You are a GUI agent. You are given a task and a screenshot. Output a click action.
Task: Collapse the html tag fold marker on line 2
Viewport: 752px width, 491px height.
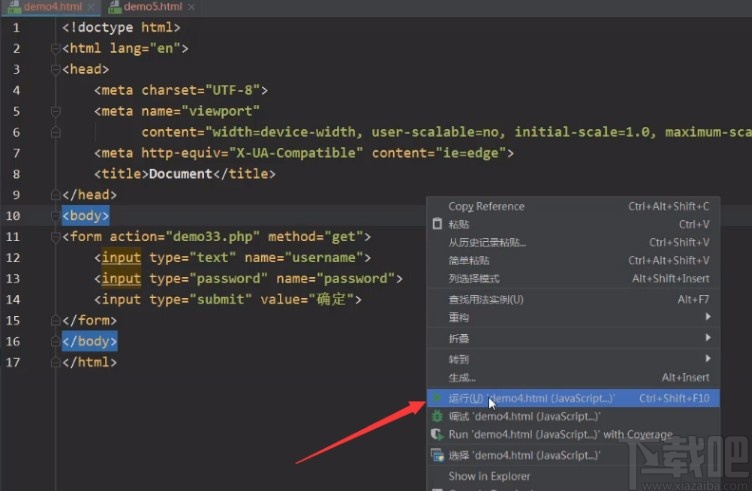55,48
